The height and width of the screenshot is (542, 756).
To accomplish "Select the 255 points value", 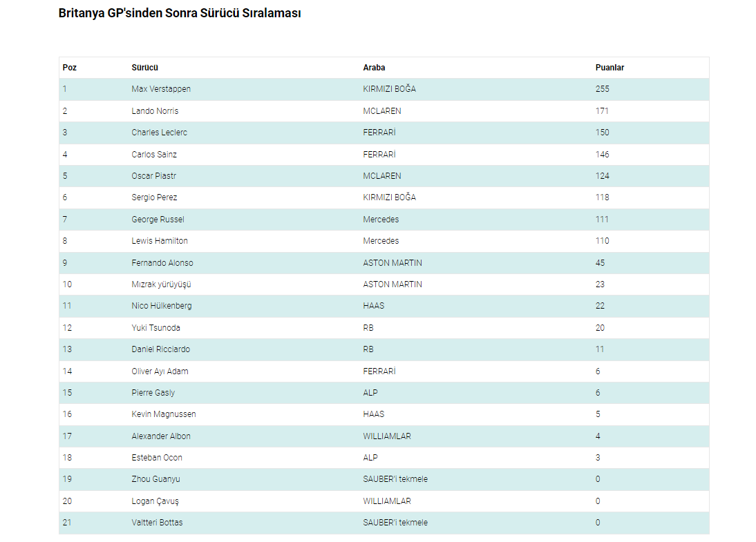I will coord(603,89).
